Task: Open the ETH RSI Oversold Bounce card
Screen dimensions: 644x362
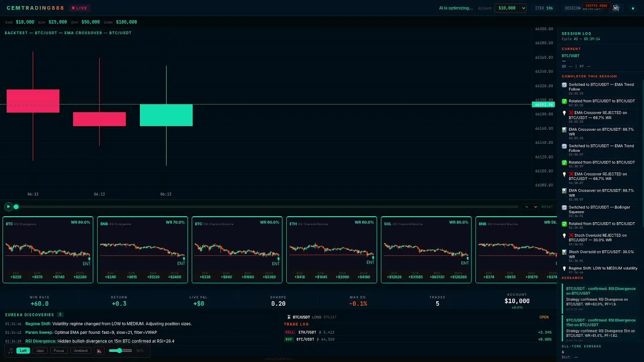Action: 332,250
